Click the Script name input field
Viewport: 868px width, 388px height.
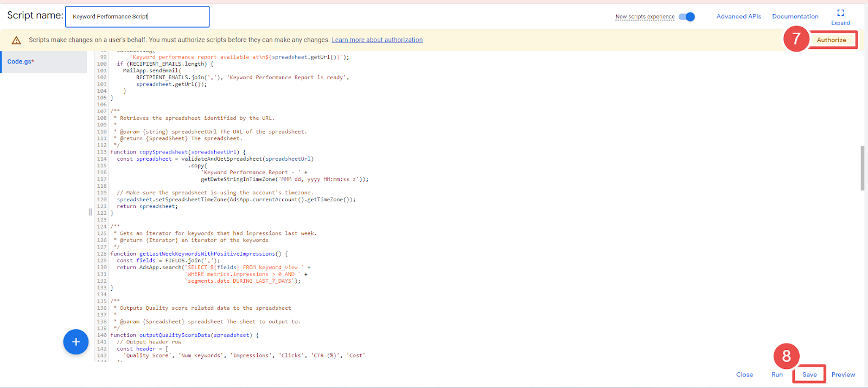pos(137,17)
